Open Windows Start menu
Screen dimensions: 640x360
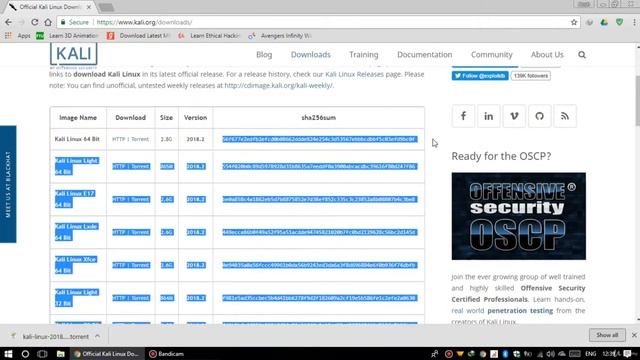pyautogui.click(x=8, y=354)
